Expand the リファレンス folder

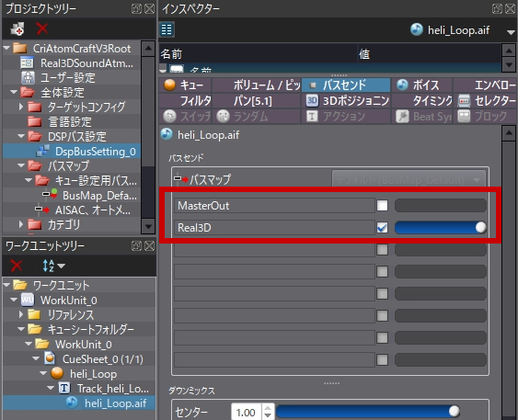[x=21, y=314]
